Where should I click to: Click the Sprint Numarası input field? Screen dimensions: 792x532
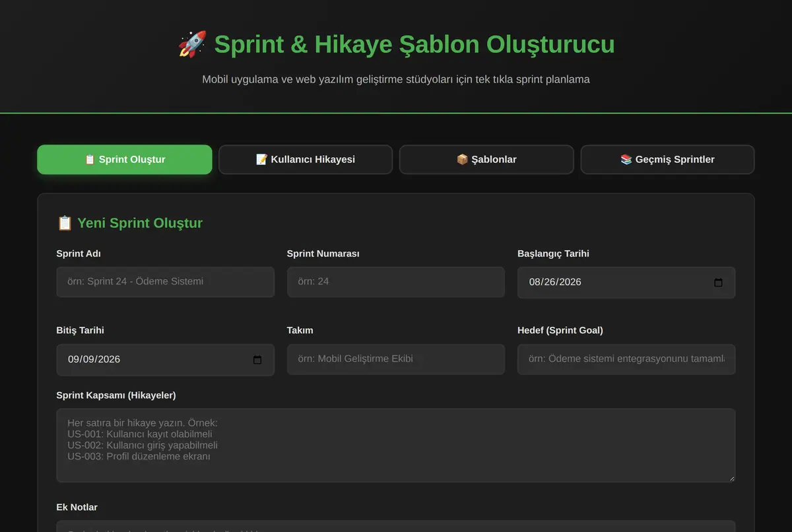396,282
